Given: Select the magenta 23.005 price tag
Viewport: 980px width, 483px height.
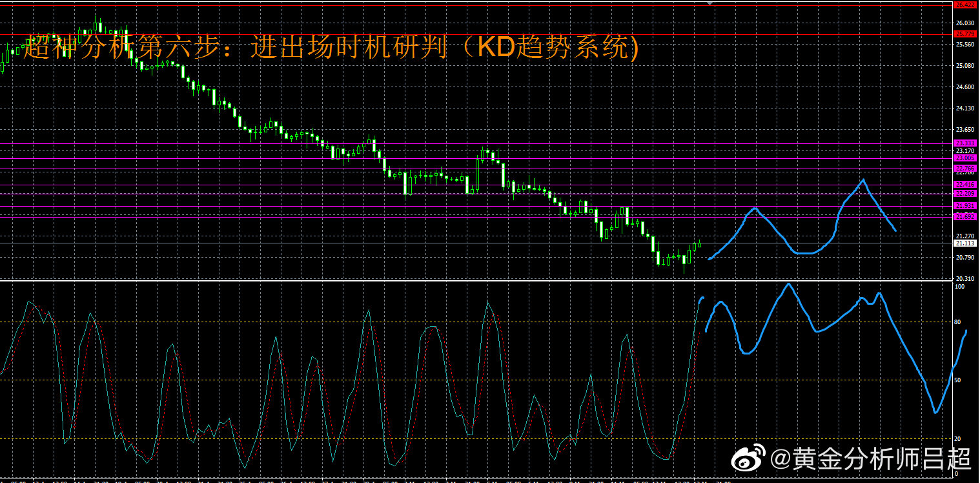Looking at the screenshot, I should [965, 158].
